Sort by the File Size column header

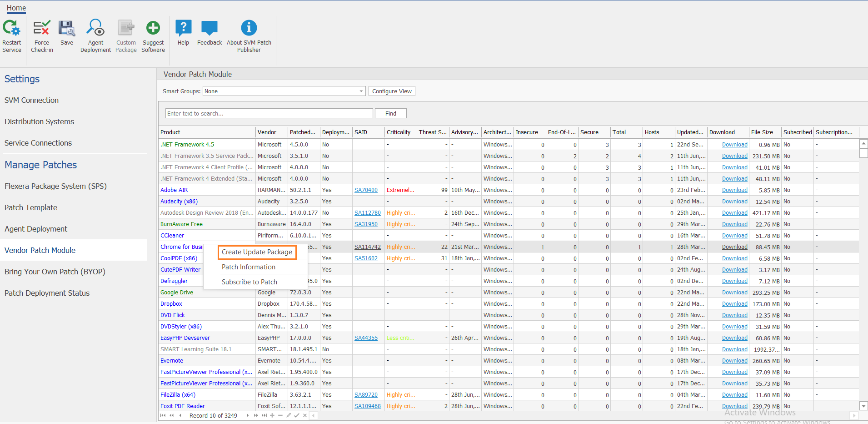[x=765, y=132]
